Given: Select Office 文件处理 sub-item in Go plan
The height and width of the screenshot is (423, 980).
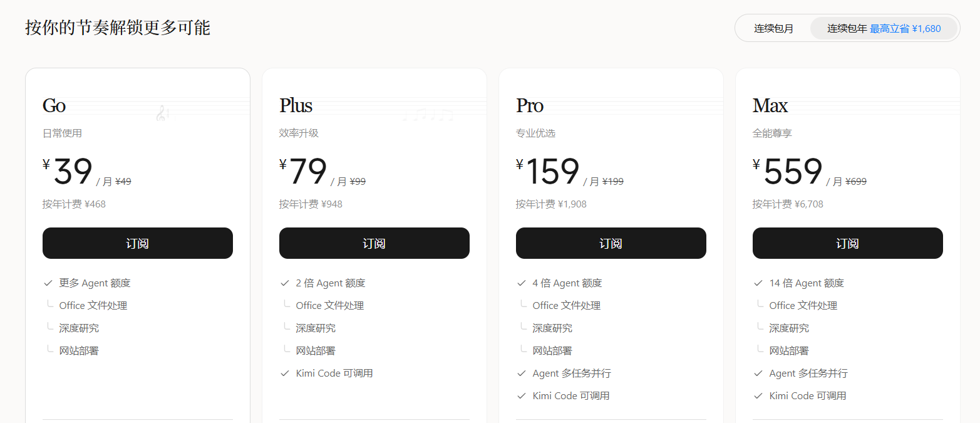Looking at the screenshot, I should click(93, 306).
